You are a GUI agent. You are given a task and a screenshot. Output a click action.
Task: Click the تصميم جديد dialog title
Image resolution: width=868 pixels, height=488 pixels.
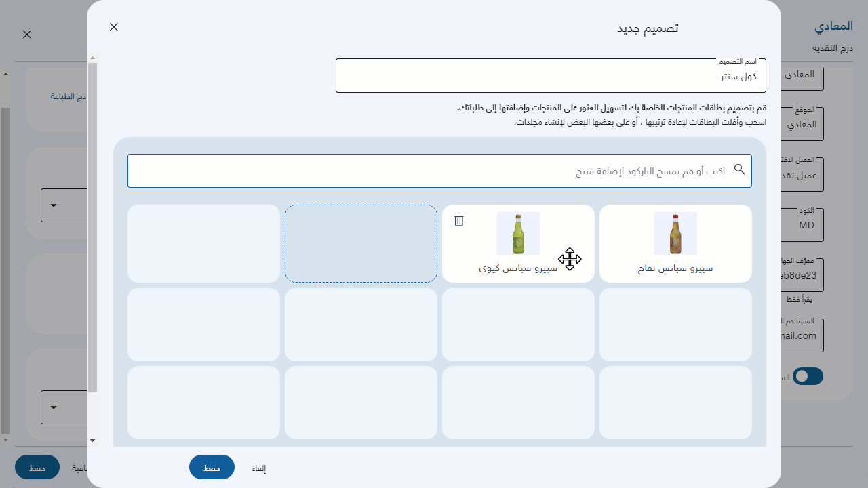point(648,28)
